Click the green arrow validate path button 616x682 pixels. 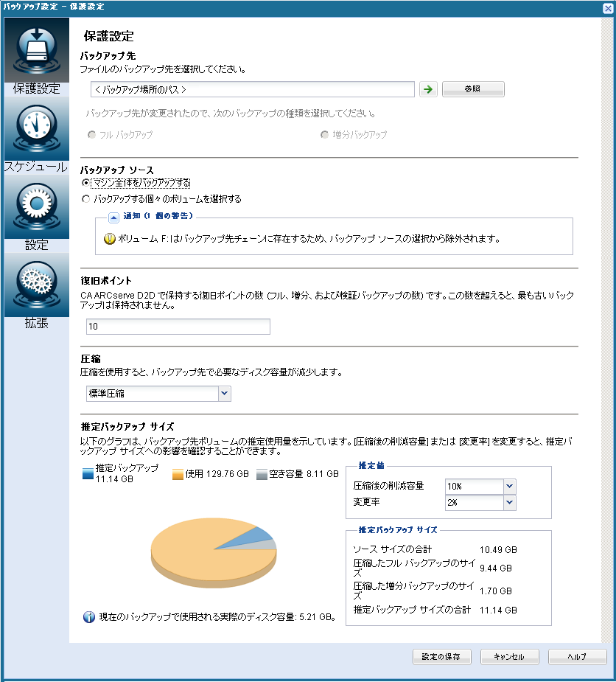point(428,89)
